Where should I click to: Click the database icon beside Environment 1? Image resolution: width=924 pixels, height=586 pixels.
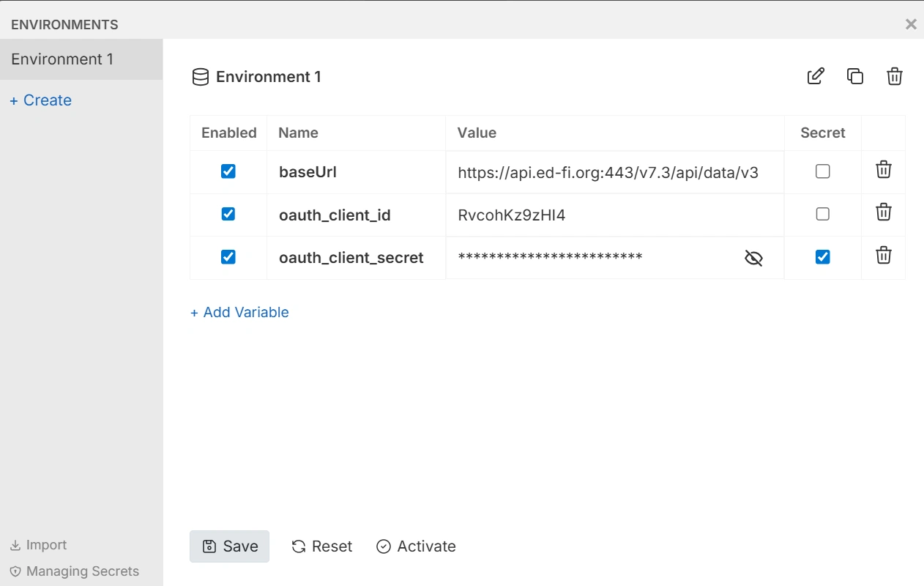200,76
